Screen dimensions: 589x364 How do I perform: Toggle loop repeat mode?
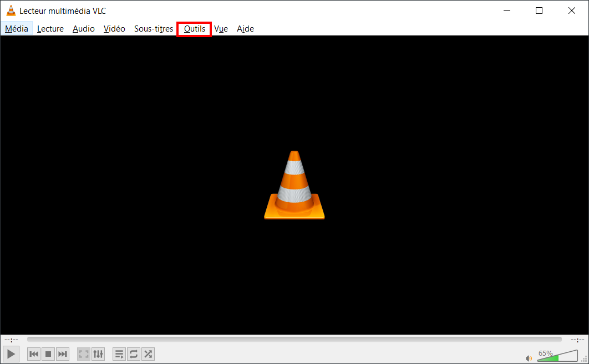133,354
